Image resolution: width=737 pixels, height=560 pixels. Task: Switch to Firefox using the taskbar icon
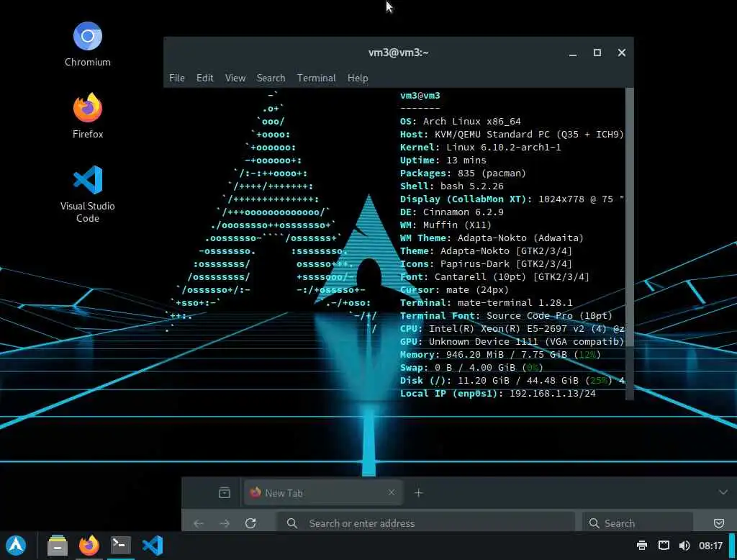89,546
